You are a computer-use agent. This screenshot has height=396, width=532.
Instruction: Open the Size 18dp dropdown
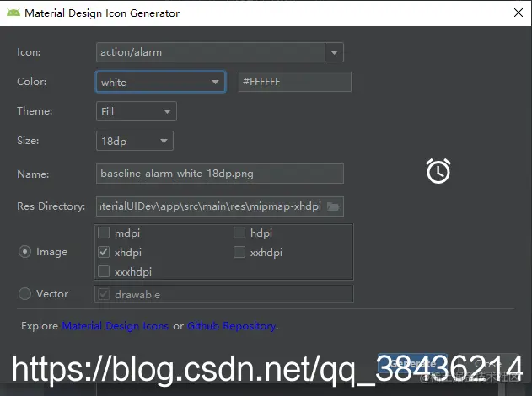[x=135, y=141]
